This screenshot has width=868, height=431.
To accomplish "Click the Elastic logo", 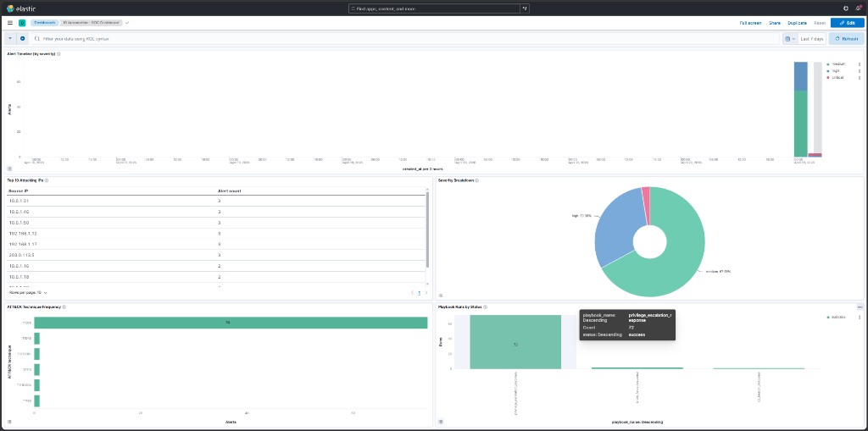I will coord(21,8).
